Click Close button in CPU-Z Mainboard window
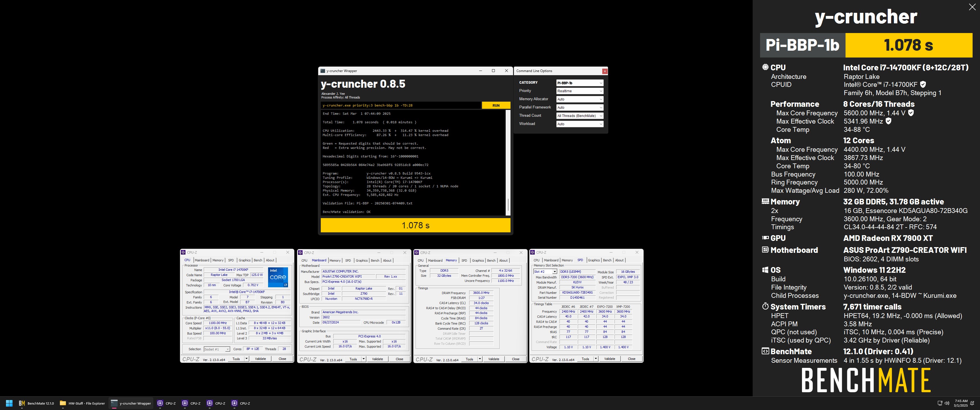Screen dimensions: 980x410 coord(399,359)
